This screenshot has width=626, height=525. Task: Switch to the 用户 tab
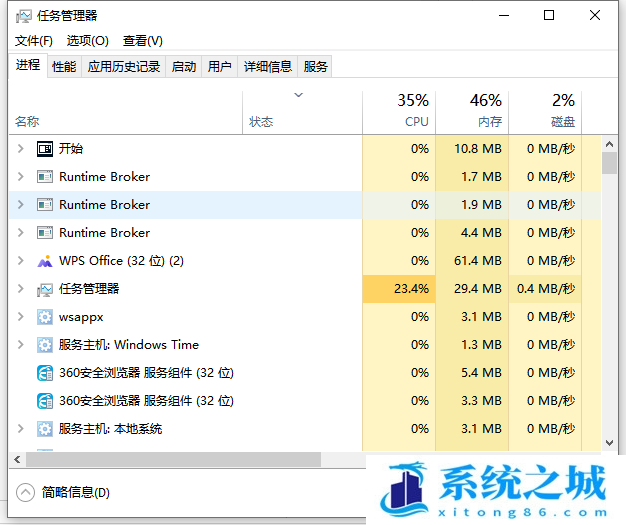(x=220, y=66)
